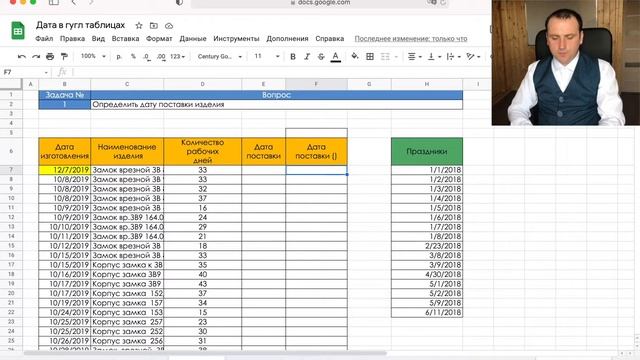Click the horizontal scrollbar at bottom
Image resolution: width=640 pixels, height=360 pixels.
pyautogui.click(x=204, y=353)
